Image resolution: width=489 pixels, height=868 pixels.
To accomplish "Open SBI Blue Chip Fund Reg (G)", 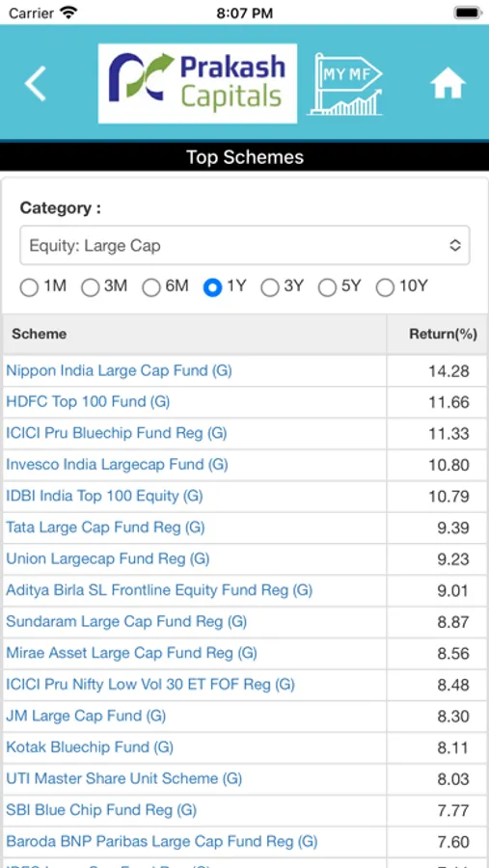I will tap(101, 810).
